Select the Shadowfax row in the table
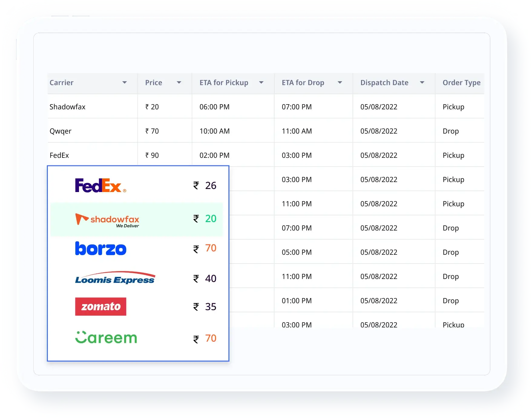The height and width of the screenshot is (418, 532). tap(67, 107)
